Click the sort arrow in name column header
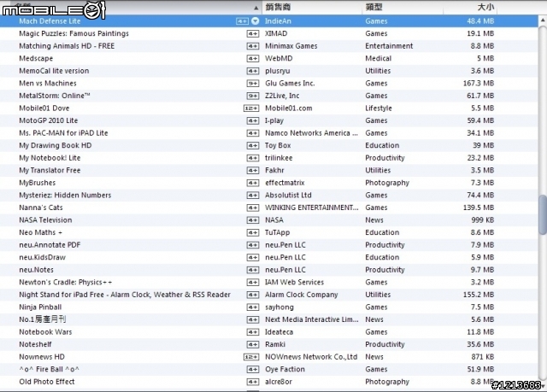 [x=256, y=8]
